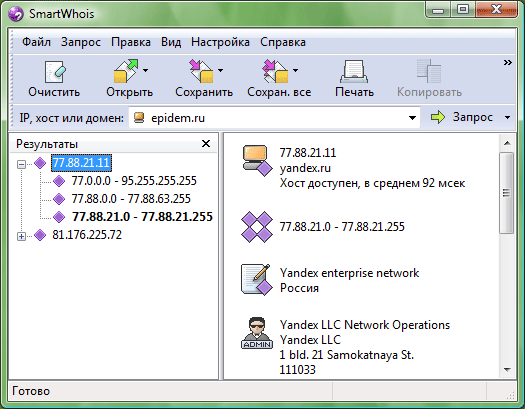The width and height of the screenshot is (525, 409).
Task: Select 81.176.225.72 in results tree
Action: click(87, 235)
